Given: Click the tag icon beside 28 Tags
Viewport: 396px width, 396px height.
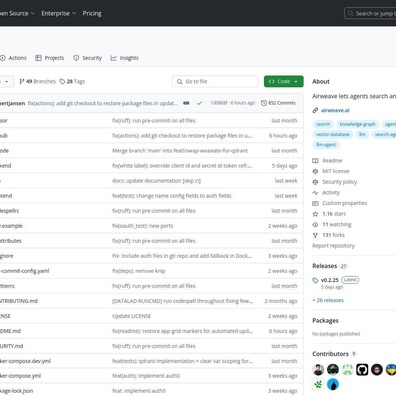Looking at the screenshot, I should [62, 81].
